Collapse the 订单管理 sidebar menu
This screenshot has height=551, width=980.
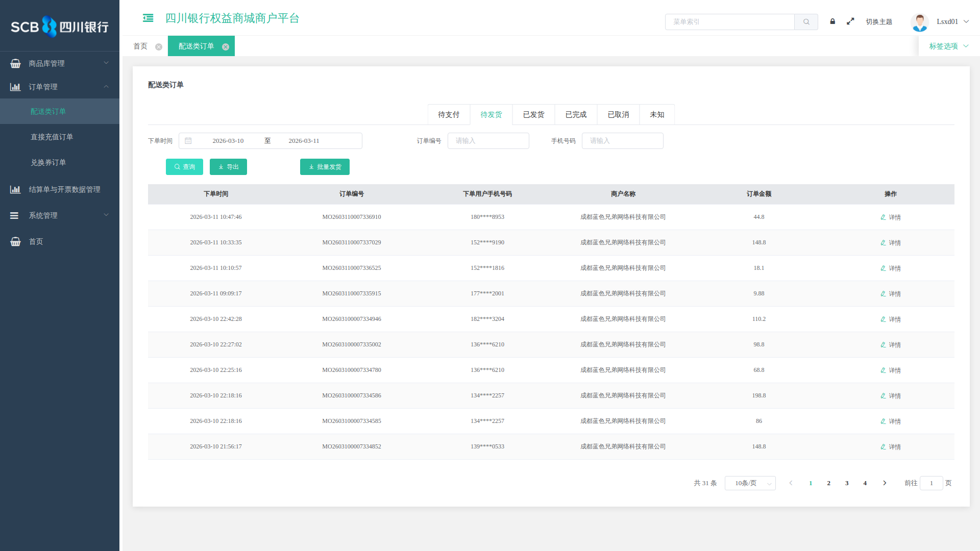[x=60, y=87]
